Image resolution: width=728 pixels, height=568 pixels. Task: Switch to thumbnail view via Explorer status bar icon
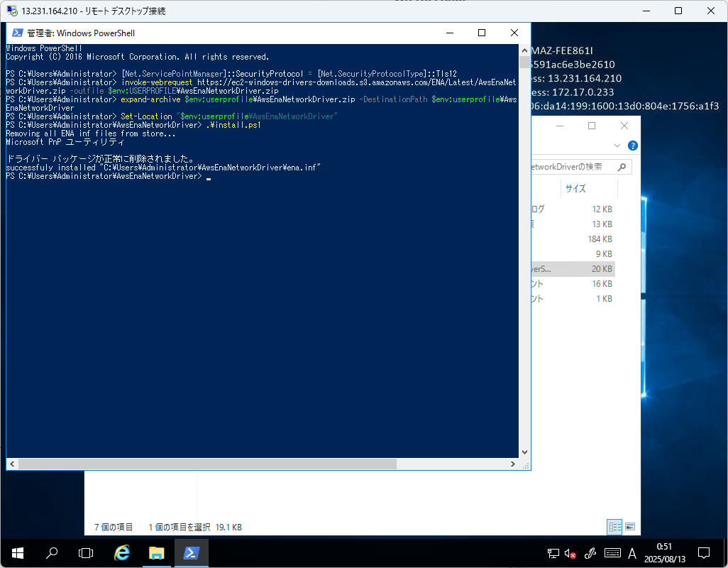coord(629,527)
